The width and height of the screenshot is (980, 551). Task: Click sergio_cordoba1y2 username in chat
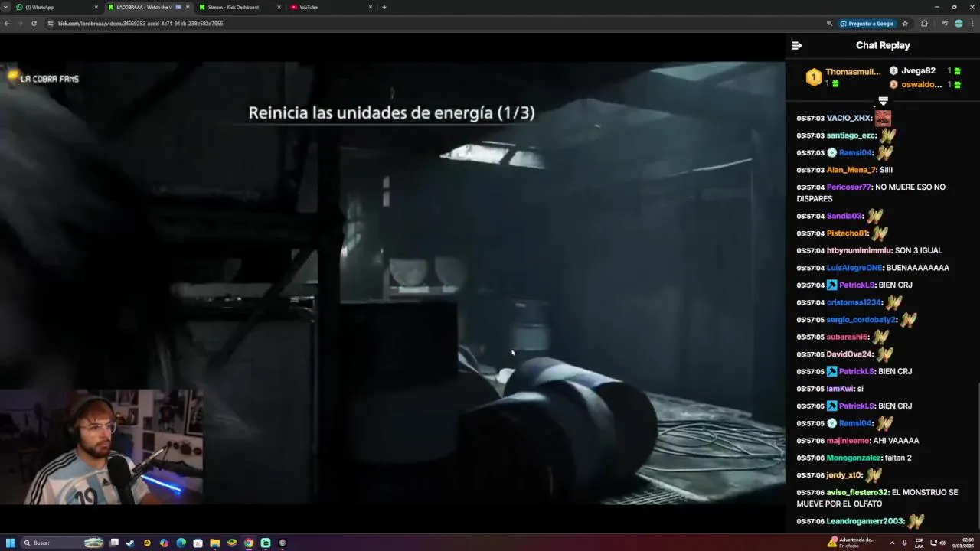point(861,320)
